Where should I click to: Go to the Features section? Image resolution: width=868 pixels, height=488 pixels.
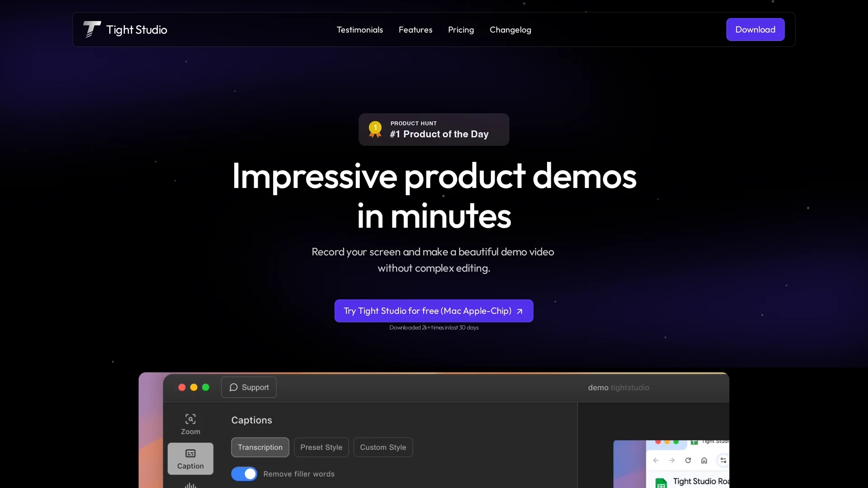[415, 30]
